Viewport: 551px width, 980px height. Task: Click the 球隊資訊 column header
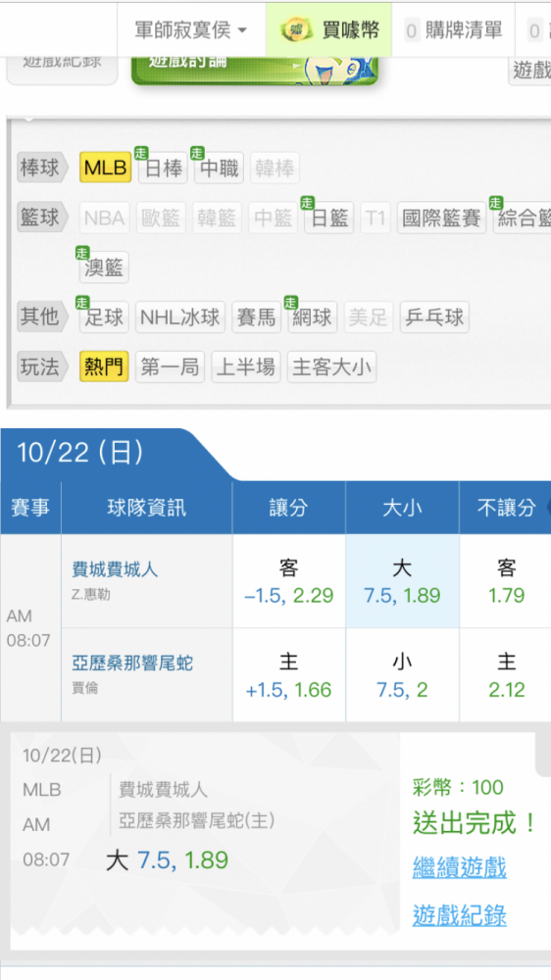click(147, 508)
